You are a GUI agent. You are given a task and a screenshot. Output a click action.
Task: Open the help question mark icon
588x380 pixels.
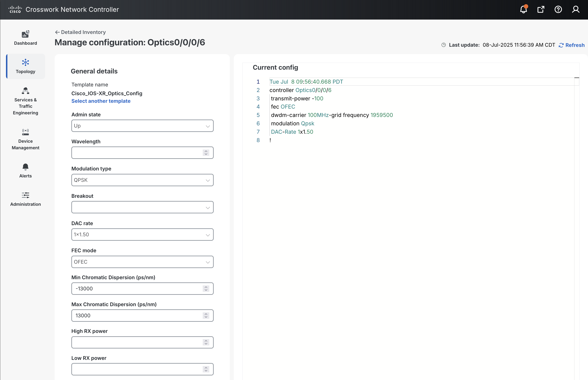click(x=558, y=9)
